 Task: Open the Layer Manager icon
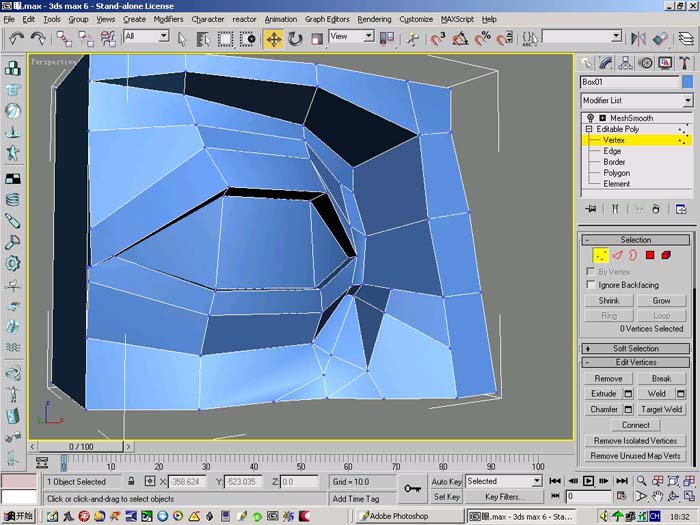(x=686, y=39)
